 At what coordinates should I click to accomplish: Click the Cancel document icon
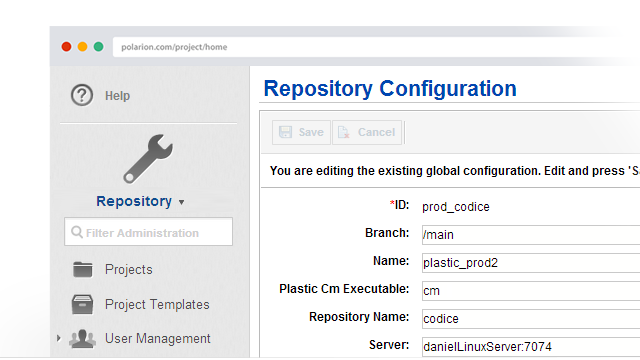click(x=344, y=132)
